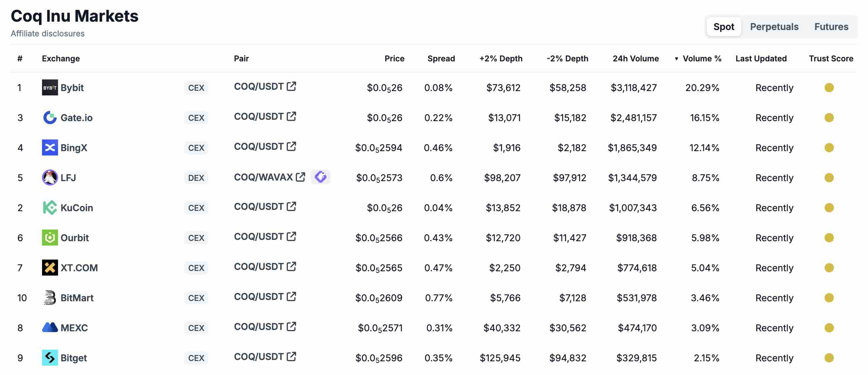This screenshot has width=868, height=375.
Task: Switch to the Perpetuals tab
Action: click(x=774, y=27)
